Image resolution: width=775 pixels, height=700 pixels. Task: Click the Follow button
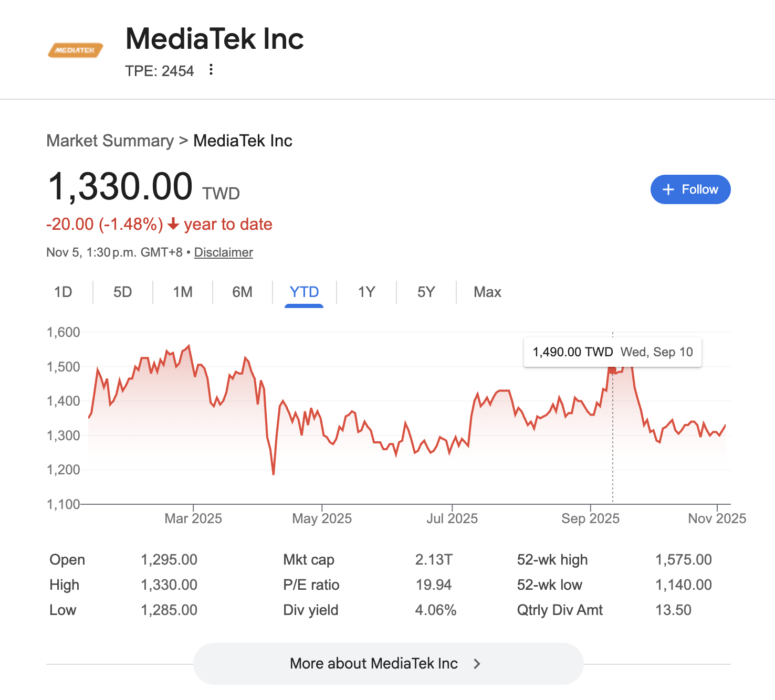(690, 189)
